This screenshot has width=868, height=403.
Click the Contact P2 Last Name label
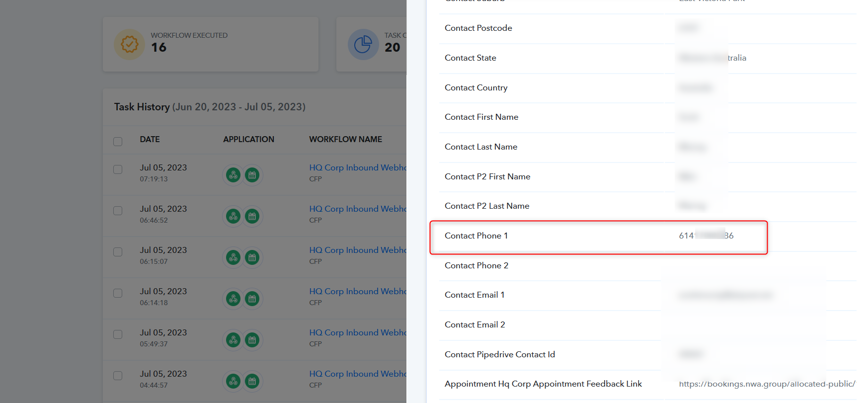pyautogui.click(x=487, y=206)
